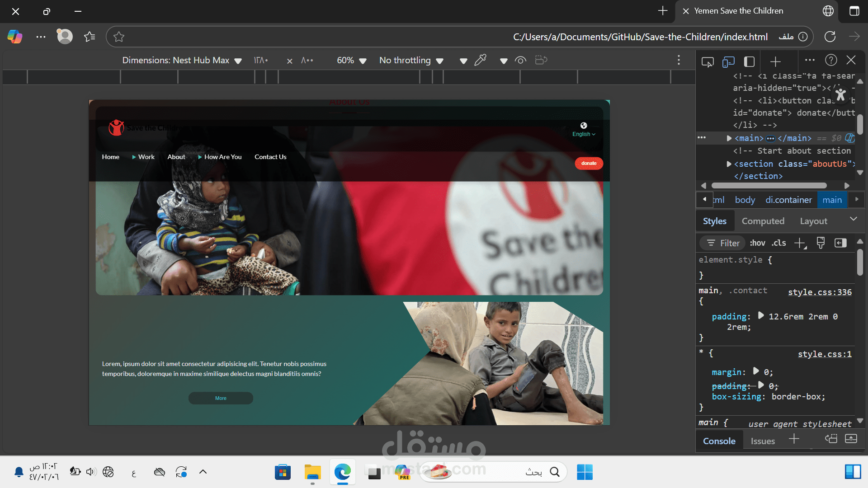Click the new style rule plus icon
The image size is (868, 488).
(800, 243)
